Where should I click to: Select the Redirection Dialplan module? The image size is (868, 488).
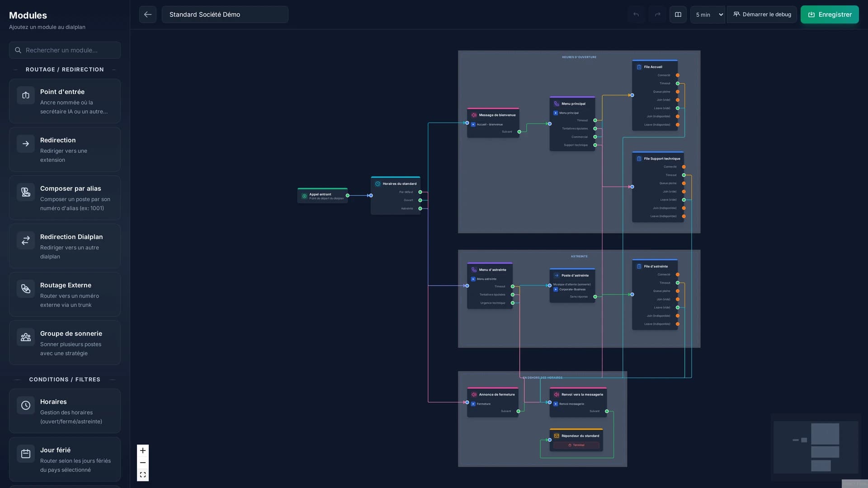65,246
